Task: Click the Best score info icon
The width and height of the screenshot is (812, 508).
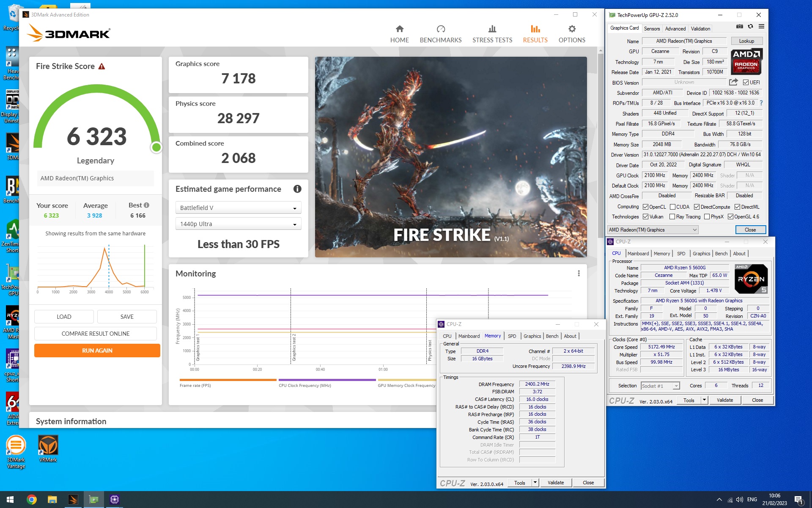Action: tap(147, 205)
